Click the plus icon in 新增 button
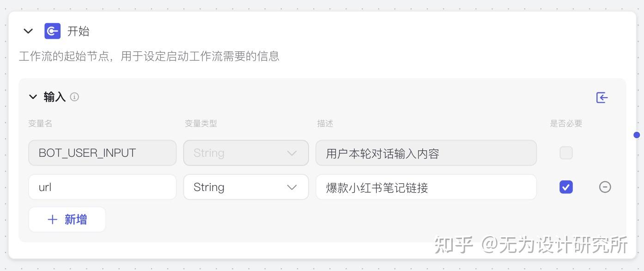644x271 pixels. [x=53, y=220]
